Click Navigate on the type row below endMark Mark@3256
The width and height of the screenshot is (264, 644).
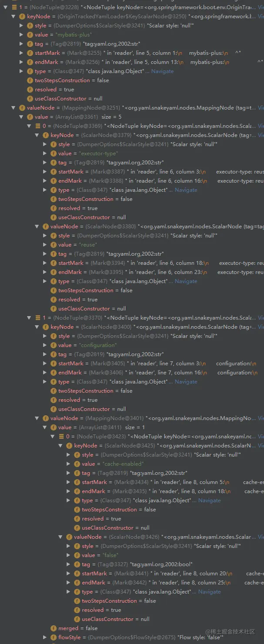pyautogui.click(x=162, y=71)
